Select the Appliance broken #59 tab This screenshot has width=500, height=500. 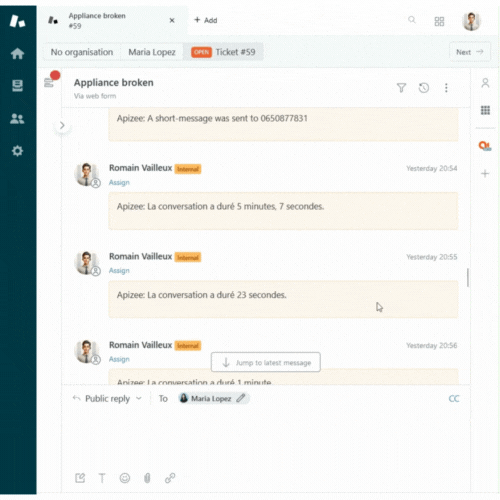pos(112,20)
